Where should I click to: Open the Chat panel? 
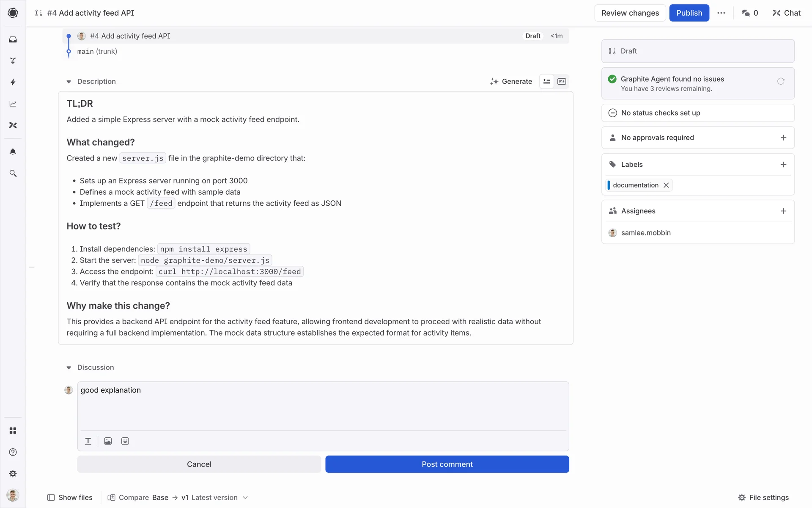click(786, 13)
